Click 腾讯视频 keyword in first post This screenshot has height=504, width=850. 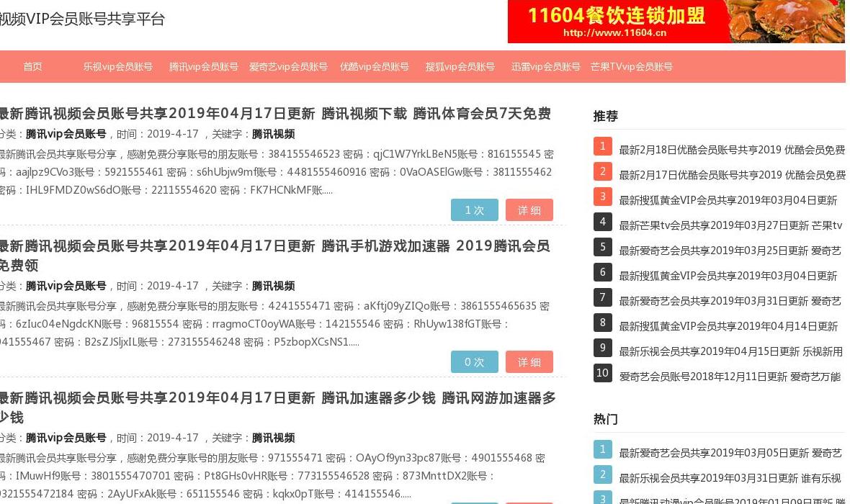273,134
